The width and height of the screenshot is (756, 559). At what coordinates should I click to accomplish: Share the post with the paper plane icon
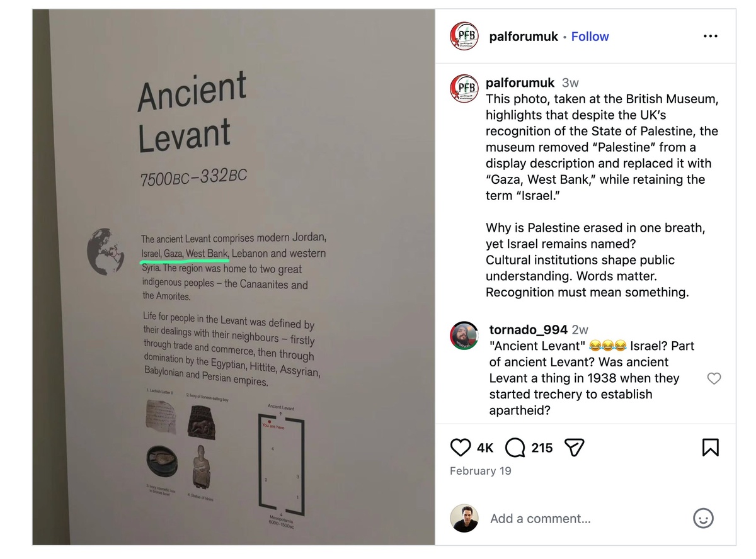(574, 448)
